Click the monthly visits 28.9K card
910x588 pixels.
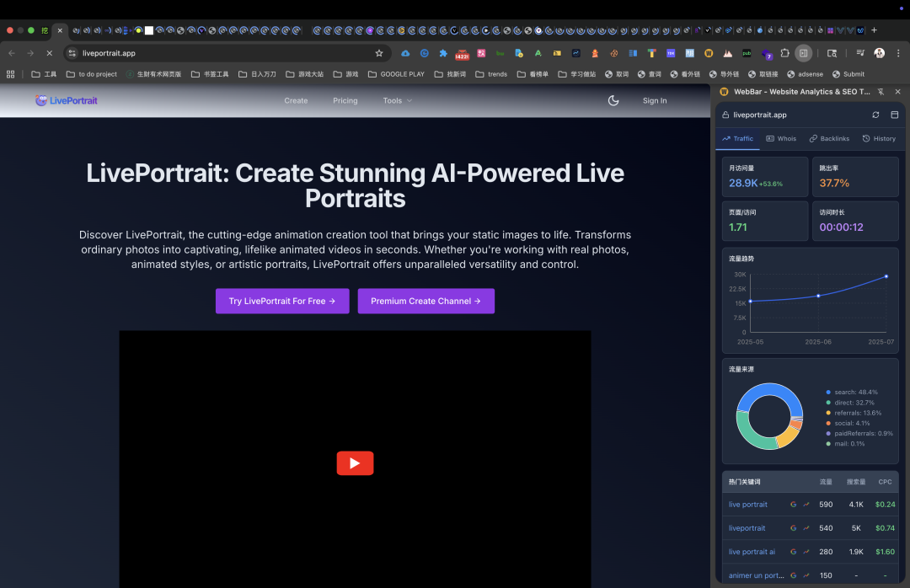pyautogui.click(x=765, y=177)
